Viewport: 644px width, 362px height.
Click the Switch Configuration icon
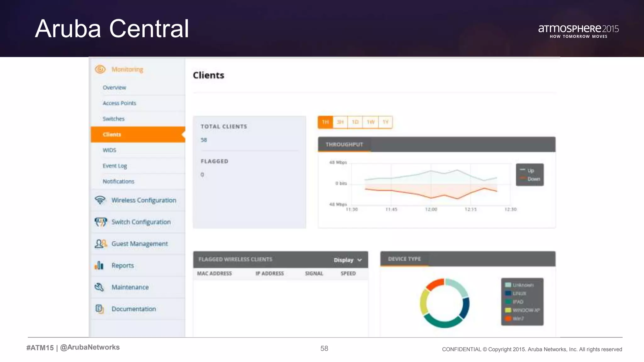coord(101,222)
